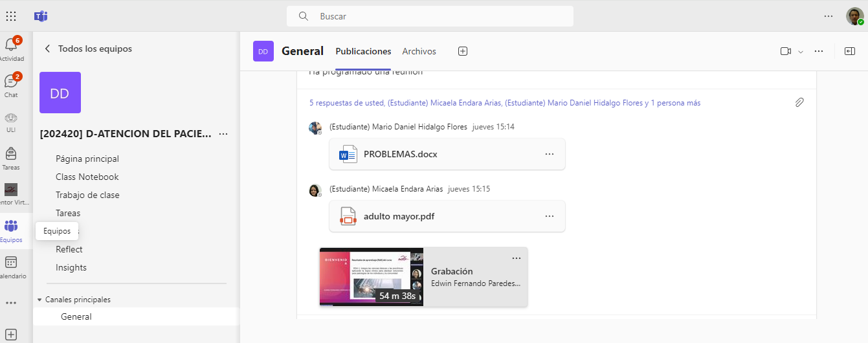Screen dimensions: 868x343
Task: Select the Publicaciones tab
Action: (363, 51)
